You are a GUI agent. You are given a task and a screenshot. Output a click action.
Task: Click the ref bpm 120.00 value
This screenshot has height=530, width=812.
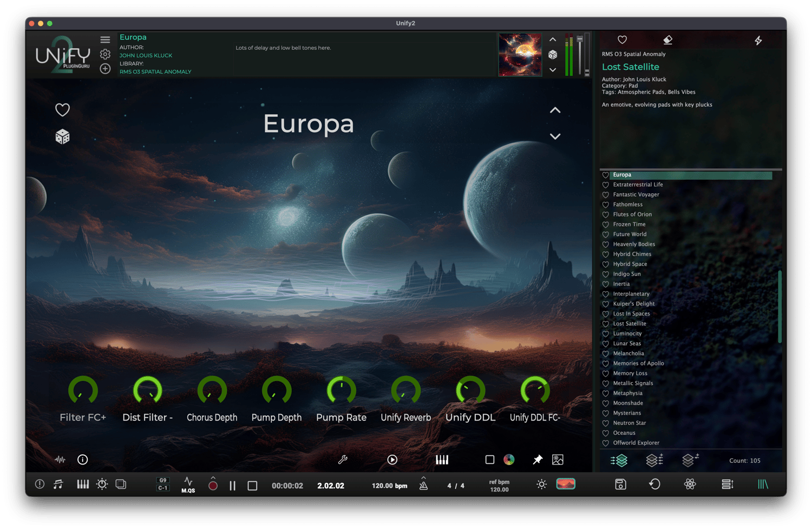pyautogui.click(x=499, y=489)
